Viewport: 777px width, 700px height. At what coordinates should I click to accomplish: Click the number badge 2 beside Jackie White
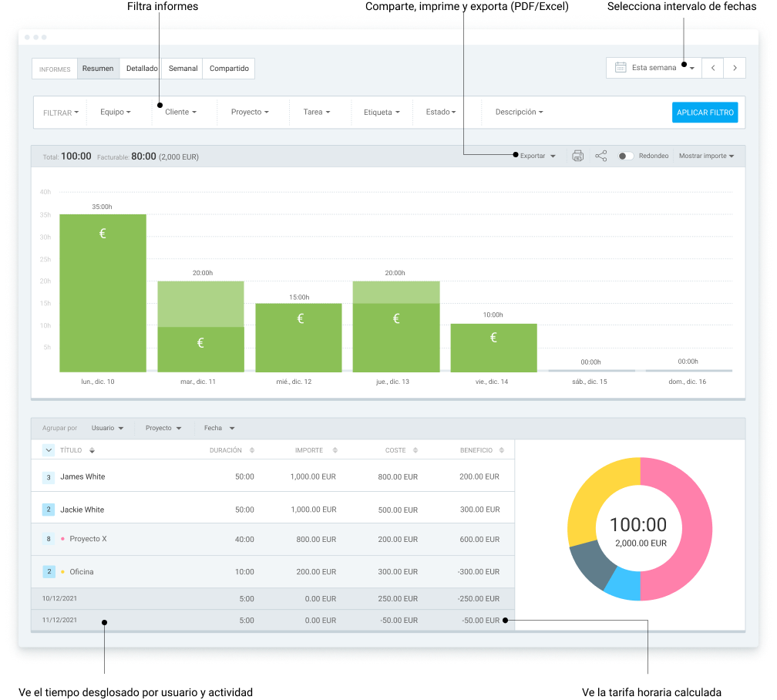coord(49,509)
